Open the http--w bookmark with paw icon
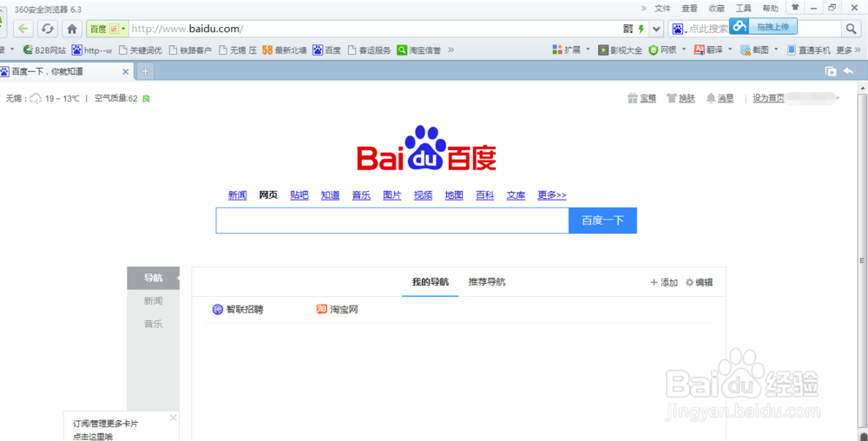This screenshot has width=868, height=441. coord(92,50)
